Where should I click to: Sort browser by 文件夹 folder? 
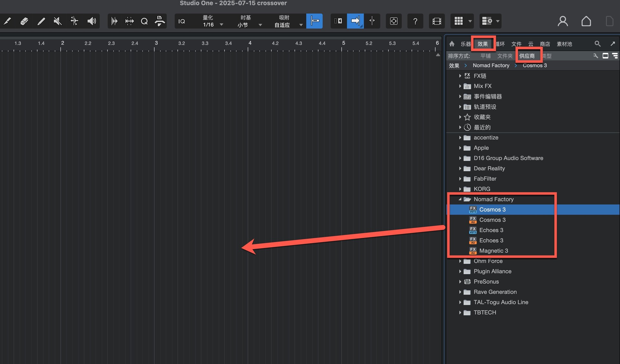505,56
